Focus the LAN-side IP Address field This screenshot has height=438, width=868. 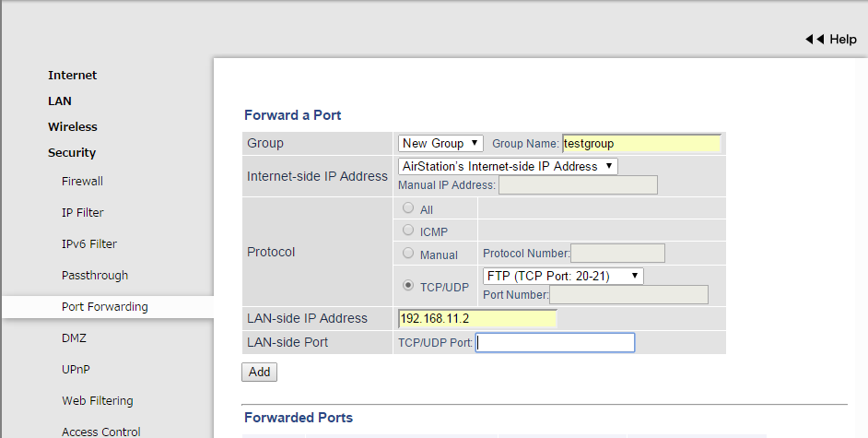[x=477, y=318]
